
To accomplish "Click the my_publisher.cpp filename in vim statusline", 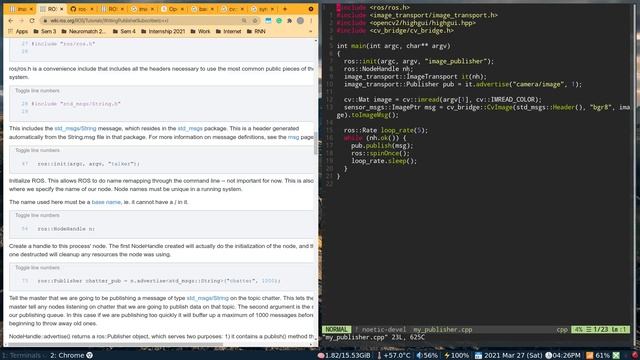I will coord(443,329).
